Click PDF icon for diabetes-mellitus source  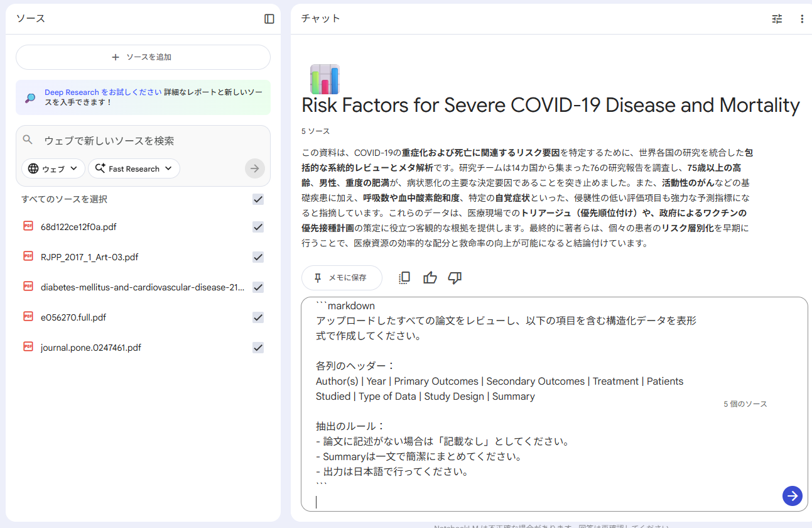28,287
